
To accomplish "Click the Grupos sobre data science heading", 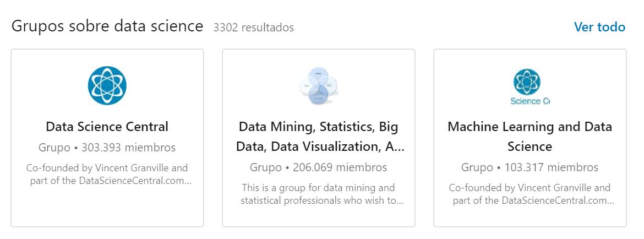I will 107,26.
